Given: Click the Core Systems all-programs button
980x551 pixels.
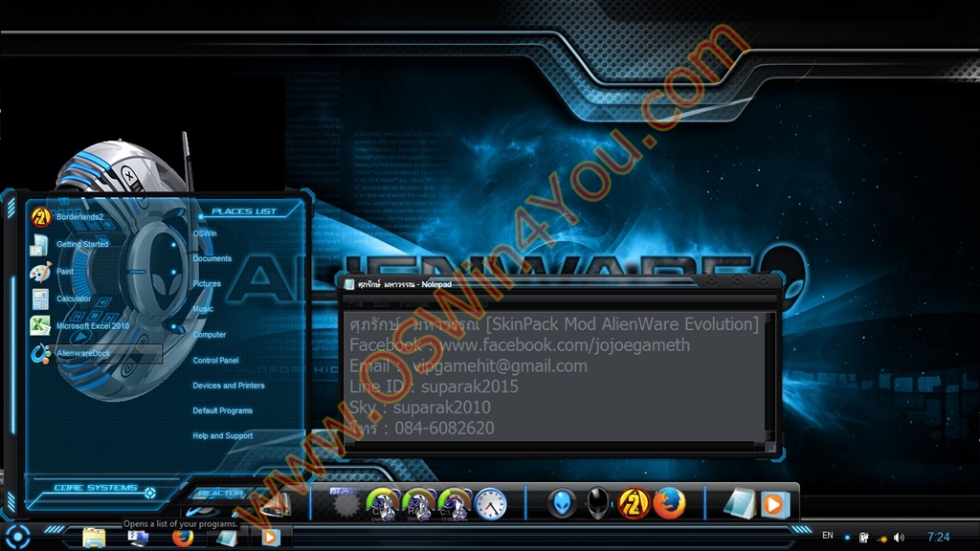Looking at the screenshot, I should 103,489.
